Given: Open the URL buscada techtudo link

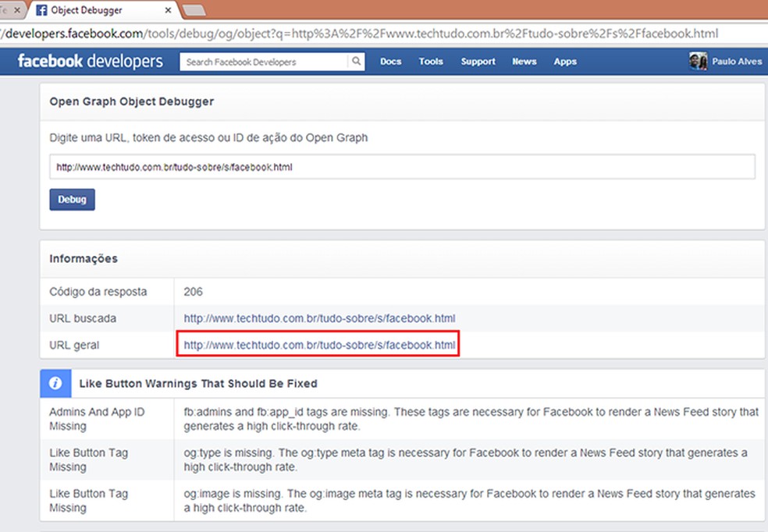Looking at the screenshot, I should click(x=319, y=318).
